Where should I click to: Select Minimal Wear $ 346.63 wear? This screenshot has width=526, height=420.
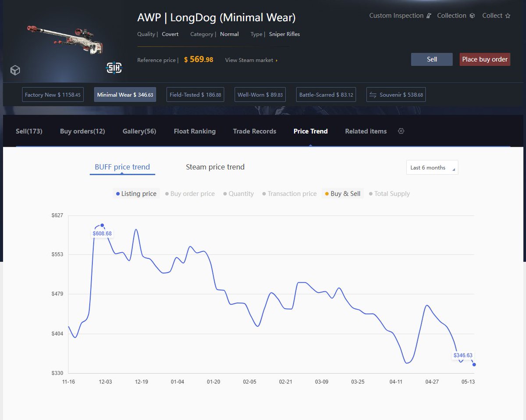pyautogui.click(x=125, y=95)
